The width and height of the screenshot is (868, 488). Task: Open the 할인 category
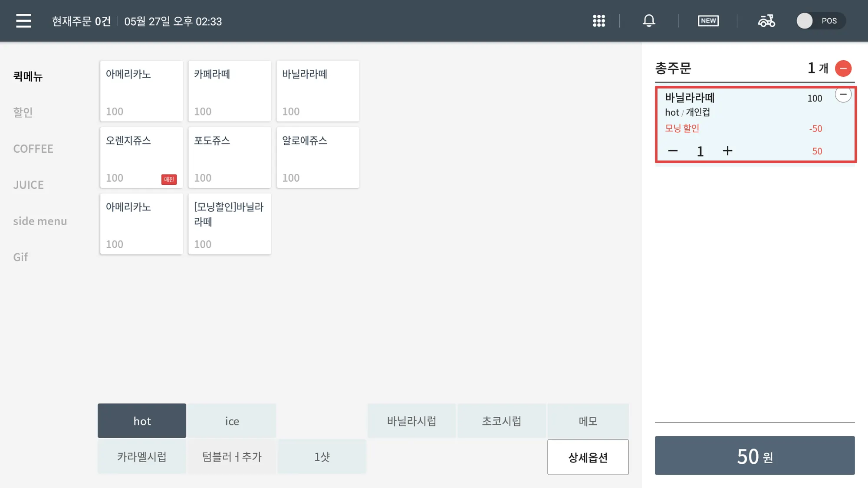click(23, 112)
